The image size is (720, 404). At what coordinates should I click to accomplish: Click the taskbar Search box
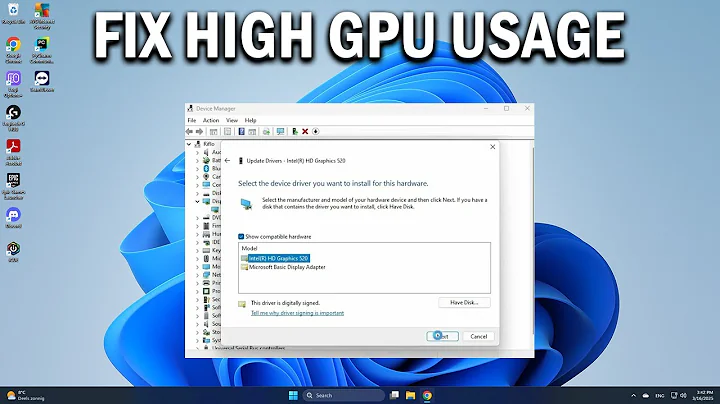pyautogui.click(x=343, y=395)
